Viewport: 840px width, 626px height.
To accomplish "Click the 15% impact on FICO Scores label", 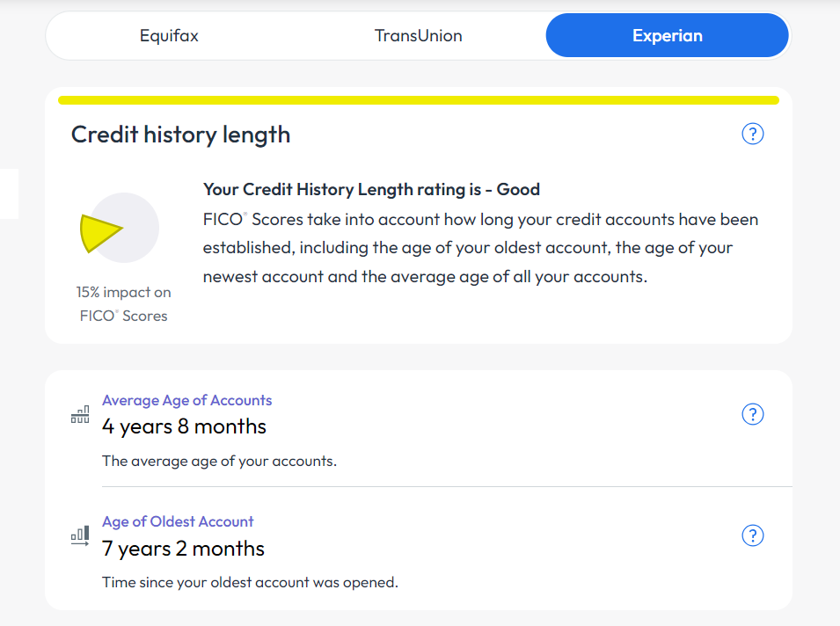I will (123, 303).
